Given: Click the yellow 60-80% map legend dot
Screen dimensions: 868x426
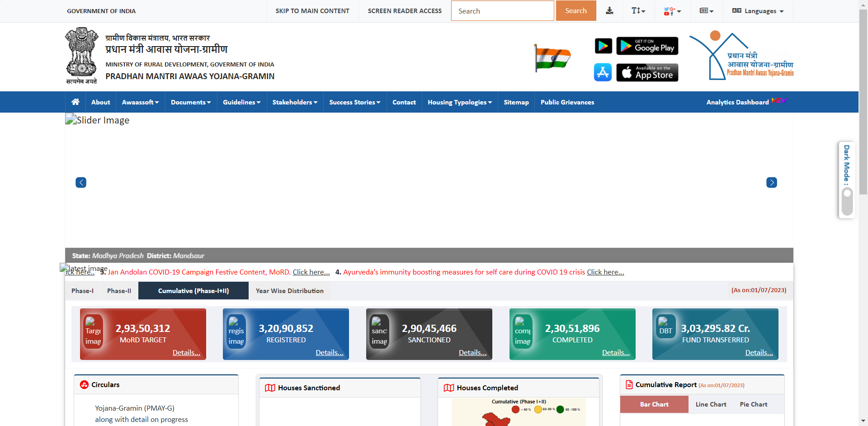Looking at the screenshot, I should point(538,409).
